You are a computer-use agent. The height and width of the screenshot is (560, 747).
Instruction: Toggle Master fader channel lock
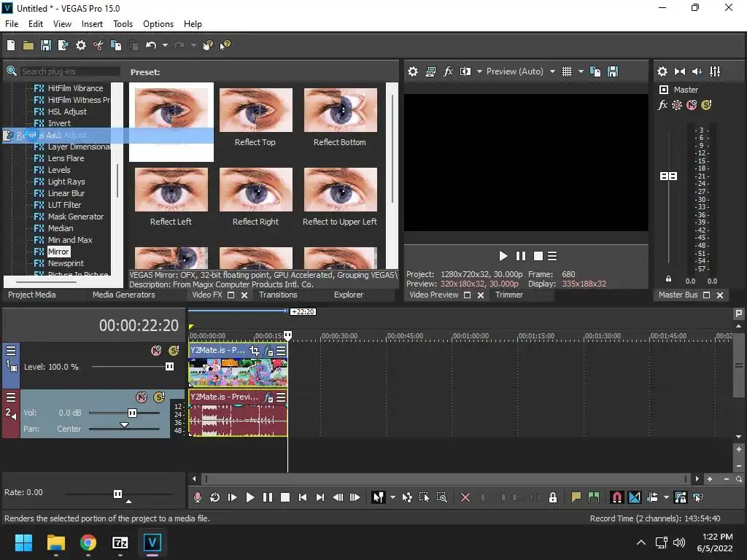coord(668,279)
